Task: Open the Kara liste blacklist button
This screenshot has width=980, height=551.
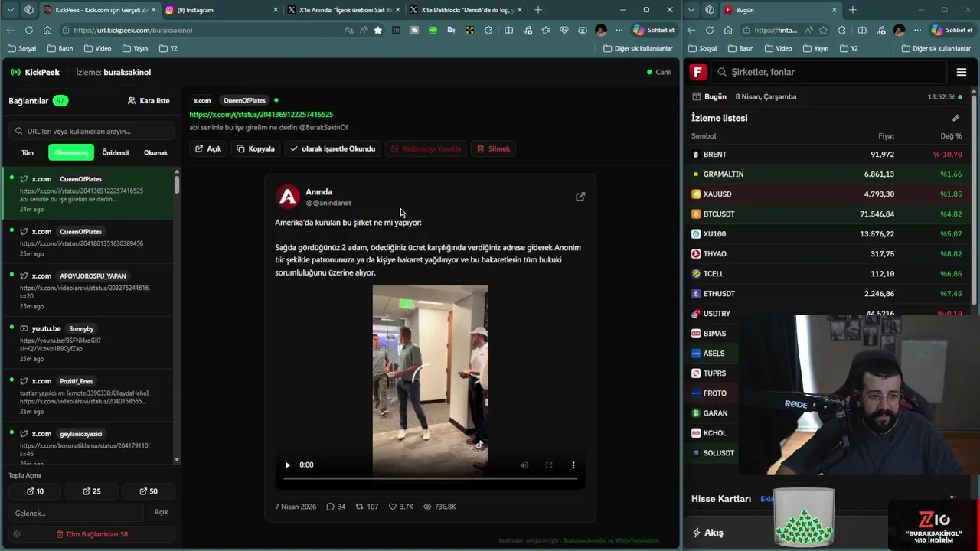Action: tap(149, 100)
